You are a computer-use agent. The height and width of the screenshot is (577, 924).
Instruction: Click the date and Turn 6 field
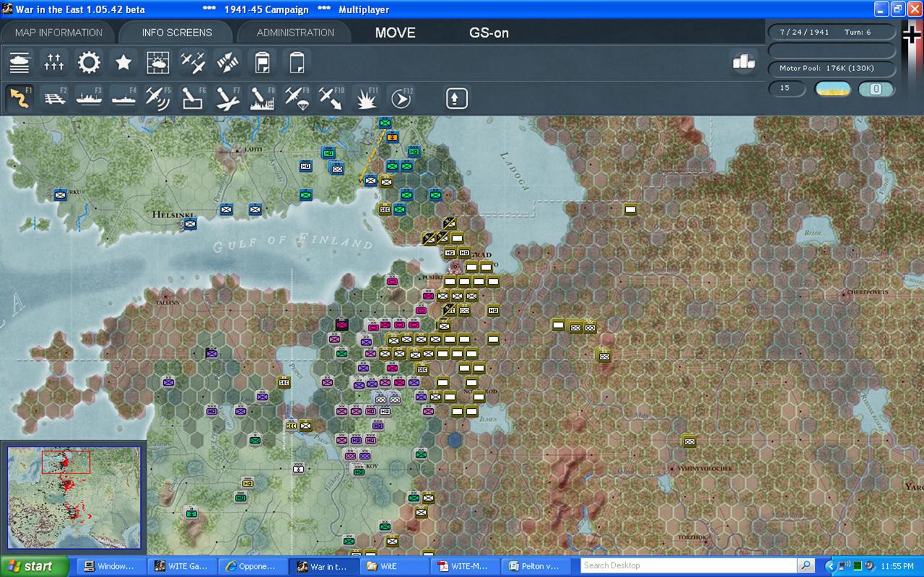click(832, 32)
